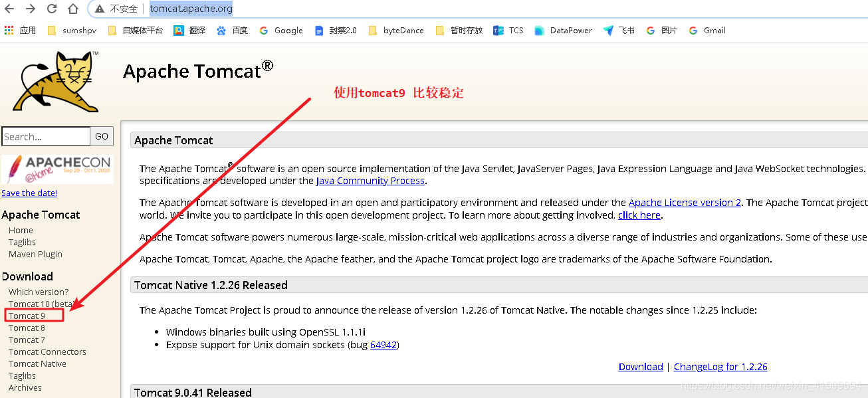Open 翻译 bookmark
The width and height of the screenshot is (868, 398).
pos(190,31)
